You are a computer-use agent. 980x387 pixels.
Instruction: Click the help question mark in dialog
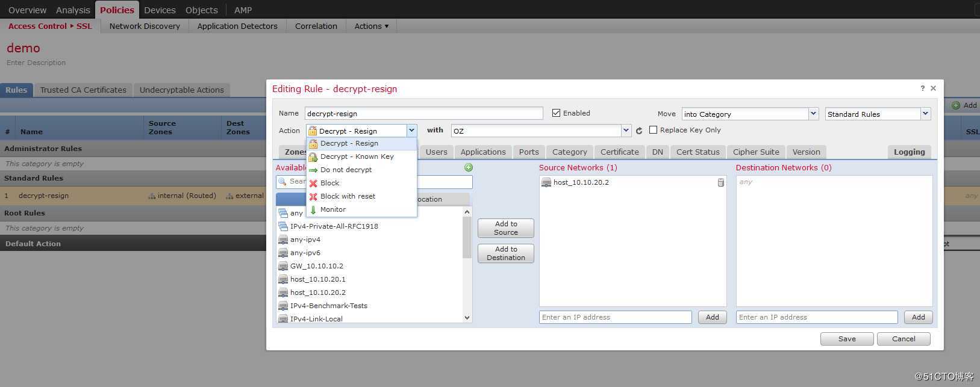pos(922,88)
